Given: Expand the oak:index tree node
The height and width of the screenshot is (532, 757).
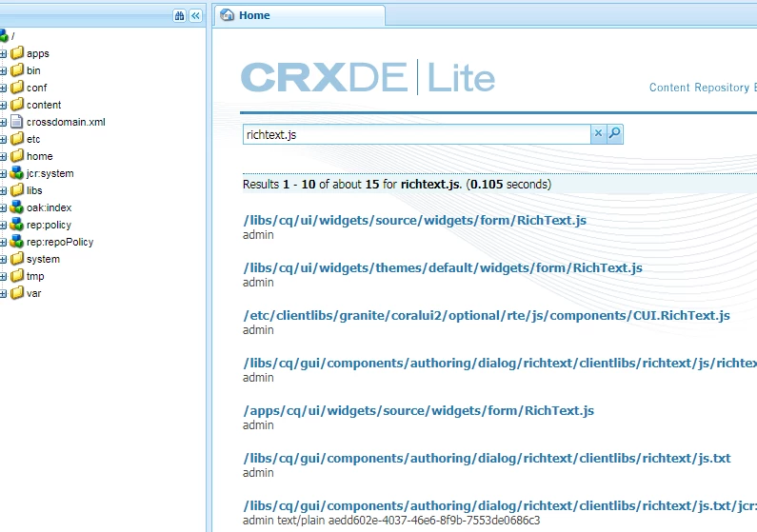Looking at the screenshot, I should pyautogui.click(x=3, y=207).
